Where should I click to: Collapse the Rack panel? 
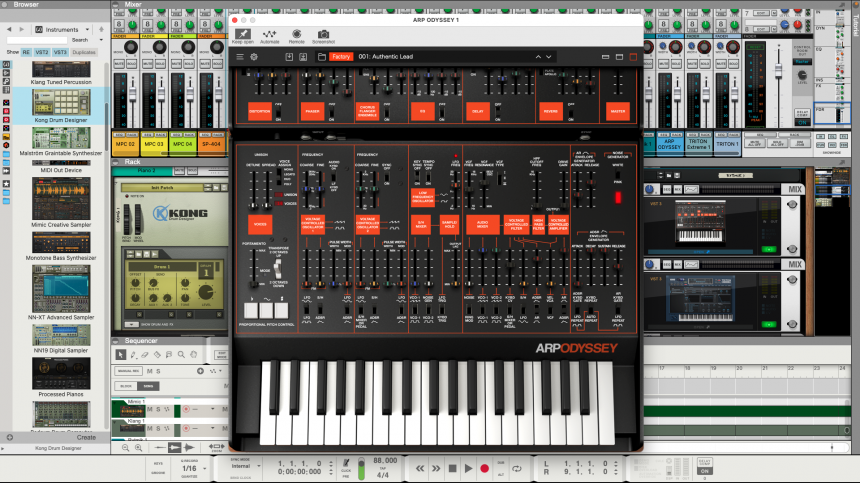pyautogui.click(x=116, y=162)
